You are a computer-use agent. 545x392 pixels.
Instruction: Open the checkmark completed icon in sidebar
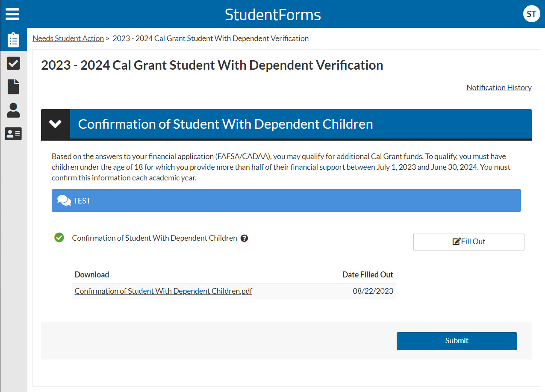[13, 64]
